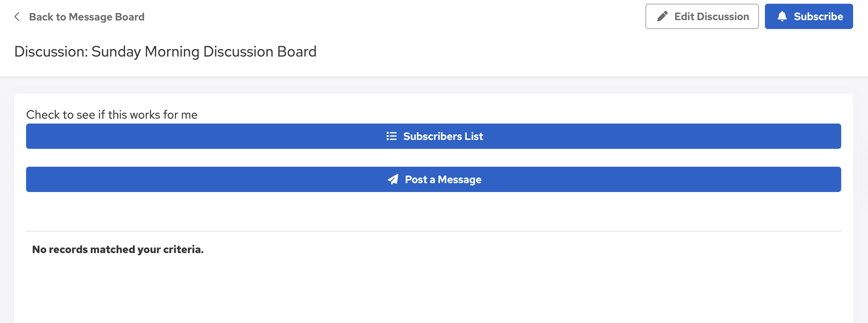The width and height of the screenshot is (868, 323).
Task: Click the pencil icon in Edit Discussion
Action: point(662,16)
